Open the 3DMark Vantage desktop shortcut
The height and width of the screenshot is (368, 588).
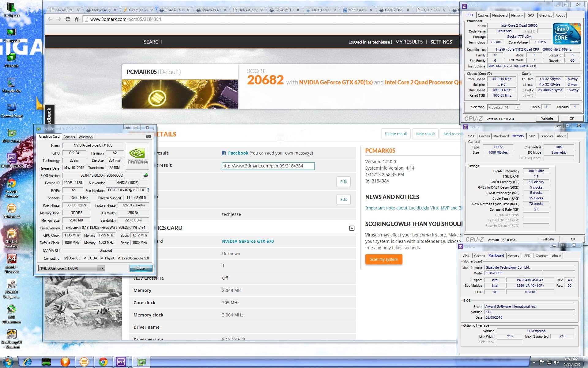[x=12, y=238]
